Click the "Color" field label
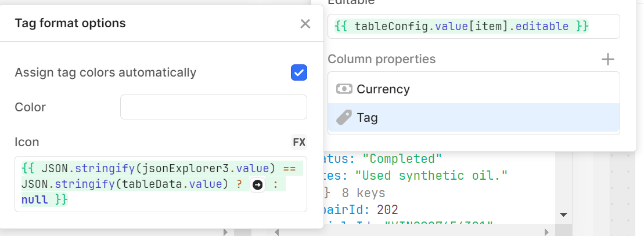Viewport: 644px width, 236px height. [30, 107]
